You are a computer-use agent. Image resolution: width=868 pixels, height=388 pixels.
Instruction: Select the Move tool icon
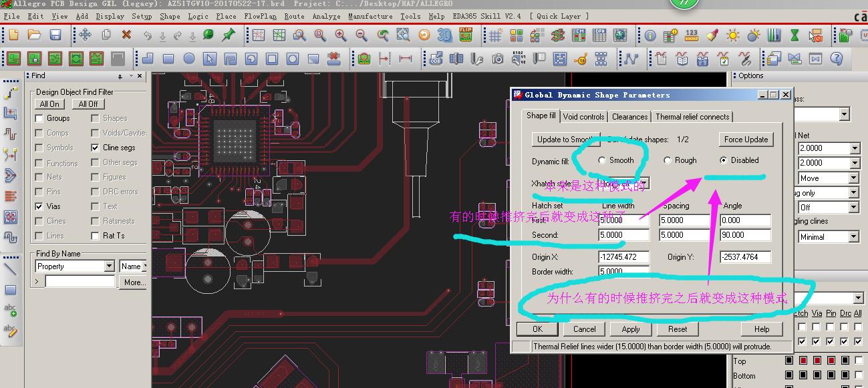pos(85,35)
